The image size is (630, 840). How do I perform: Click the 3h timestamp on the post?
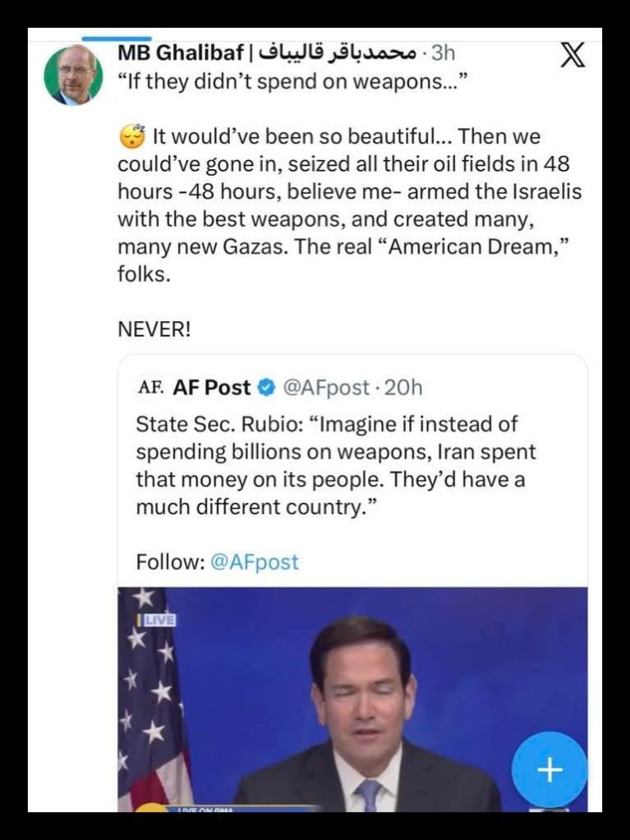click(x=443, y=53)
